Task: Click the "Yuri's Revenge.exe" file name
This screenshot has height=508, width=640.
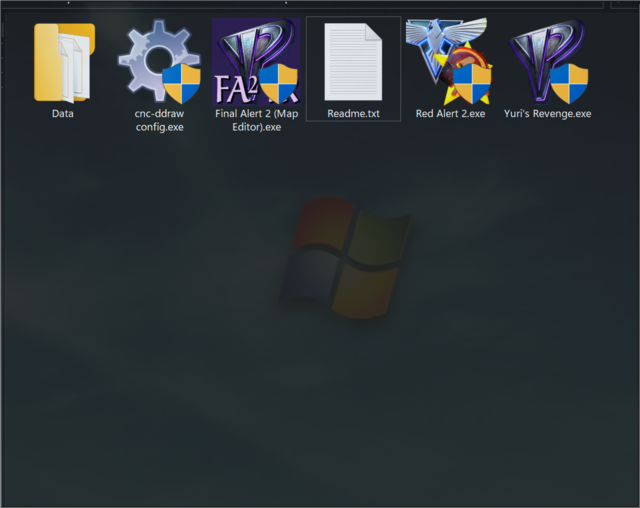Action: coord(547,113)
